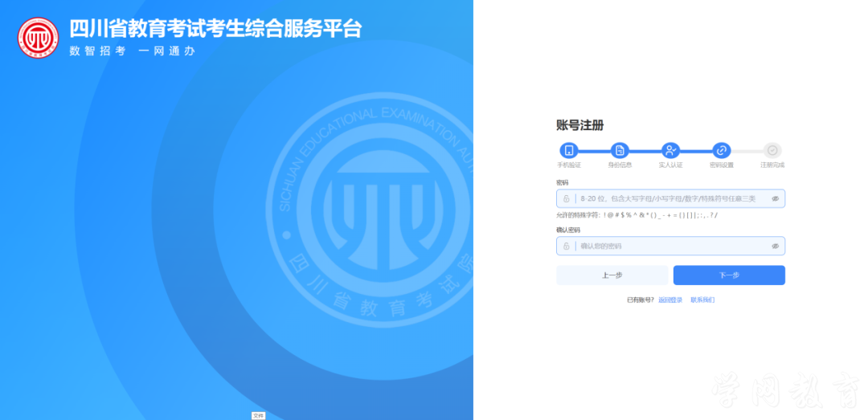The height and width of the screenshot is (420, 868).
Task: Click the 实人认证 person step icon
Action: [x=670, y=150]
